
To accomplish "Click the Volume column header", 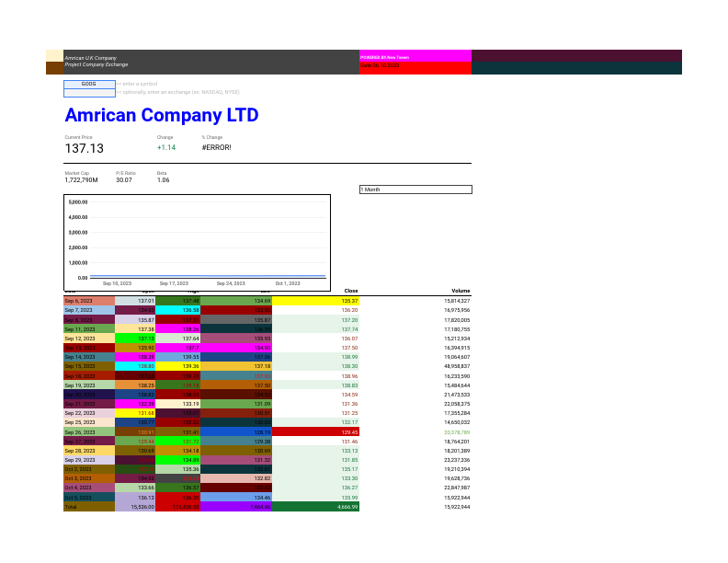I will point(461,291).
